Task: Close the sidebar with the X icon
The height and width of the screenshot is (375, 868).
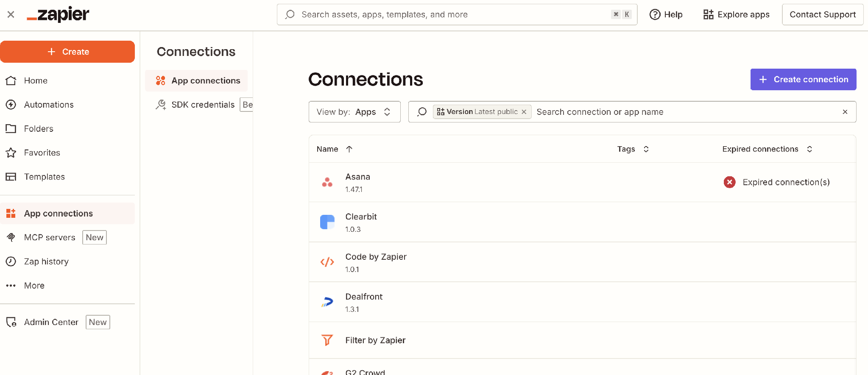Action: (11, 14)
